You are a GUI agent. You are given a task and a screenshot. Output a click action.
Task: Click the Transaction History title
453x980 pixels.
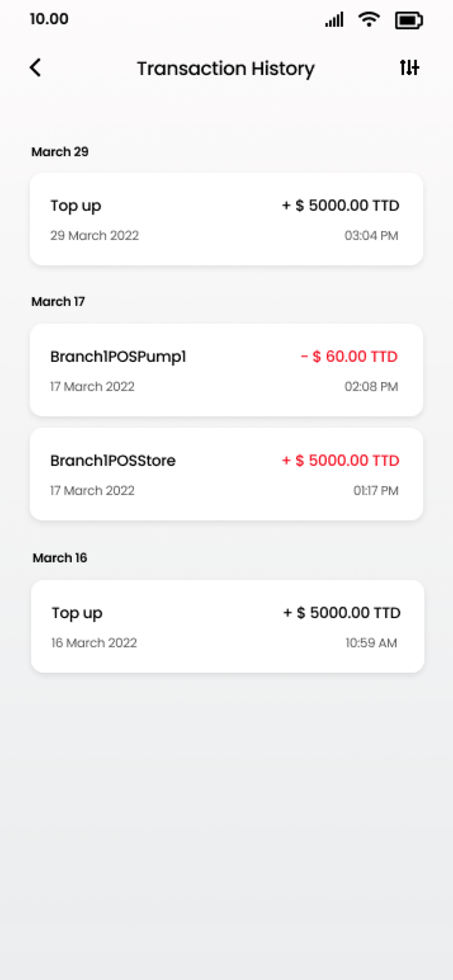pos(226,69)
